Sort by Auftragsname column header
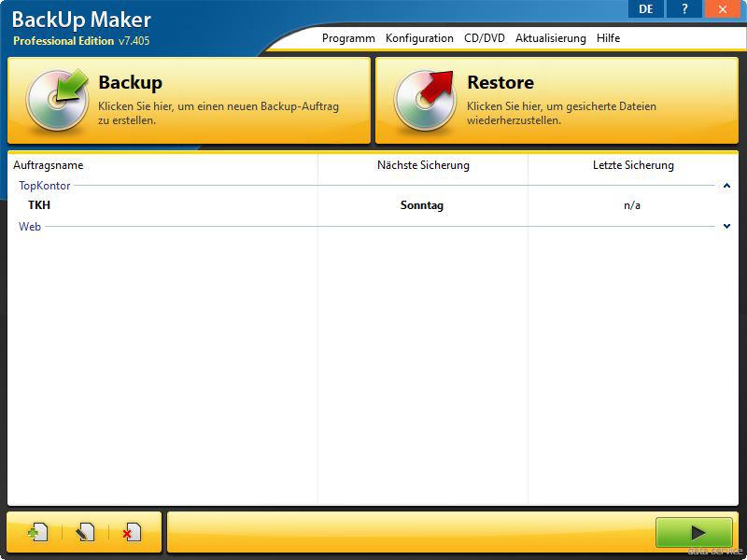The width and height of the screenshot is (747, 560). (49, 165)
